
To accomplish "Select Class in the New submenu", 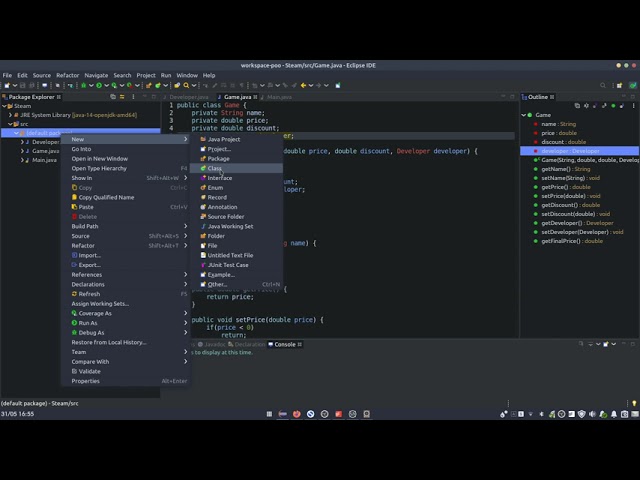I will coord(215,168).
